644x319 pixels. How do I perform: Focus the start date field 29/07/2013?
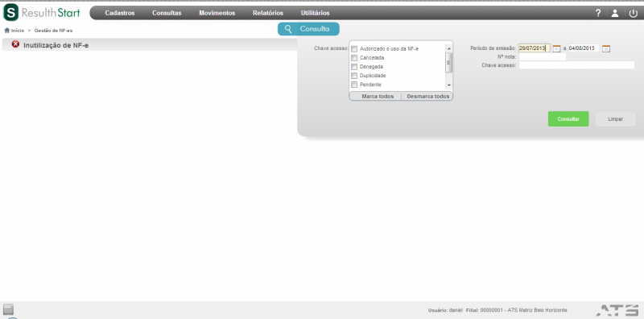[x=535, y=48]
